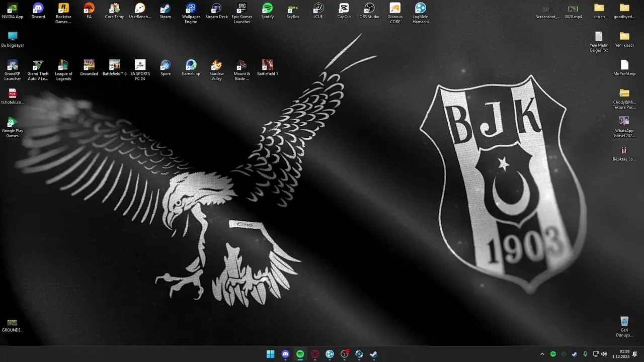Open Rockstar Games Launcher shortcut
This screenshot has height=362, width=644.
(63, 14)
